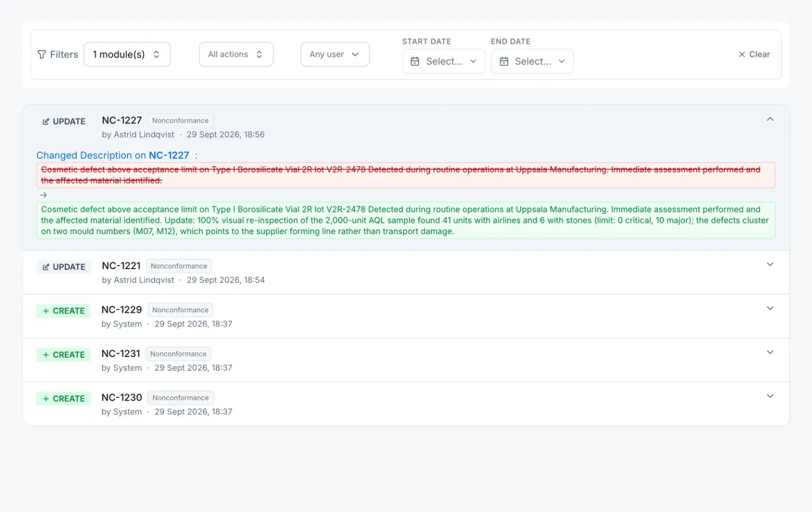This screenshot has width=812, height=512.
Task: Click '29 Sept 2026, 18:56' timestamp
Action: pyautogui.click(x=226, y=135)
